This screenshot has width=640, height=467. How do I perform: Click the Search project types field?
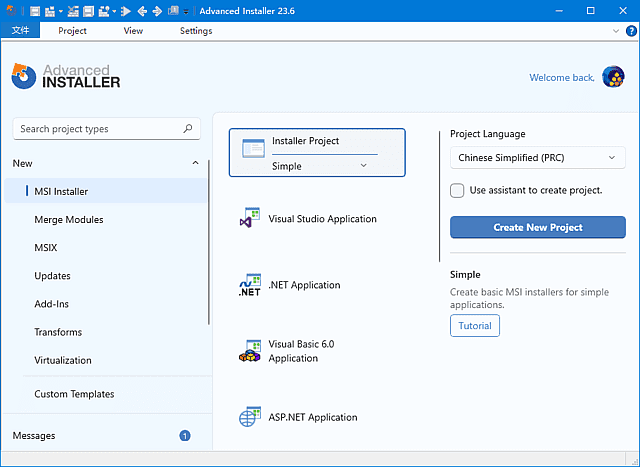coord(95,129)
